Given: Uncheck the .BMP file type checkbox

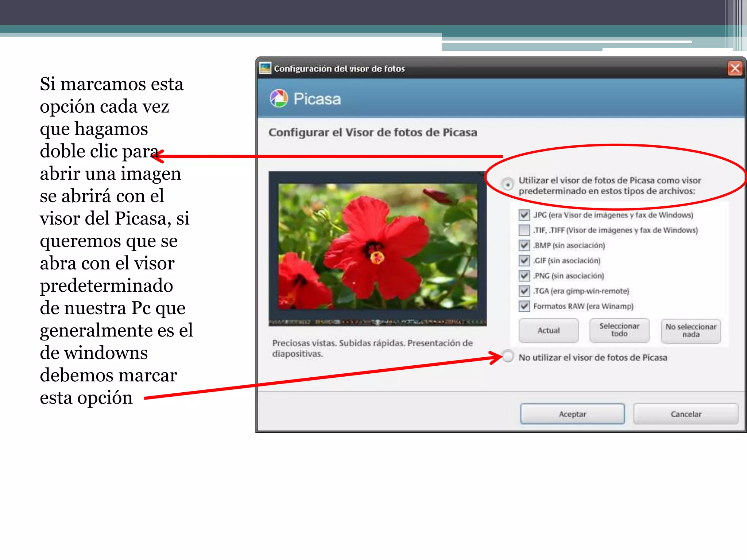Looking at the screenshot, I should click(524, 245).
